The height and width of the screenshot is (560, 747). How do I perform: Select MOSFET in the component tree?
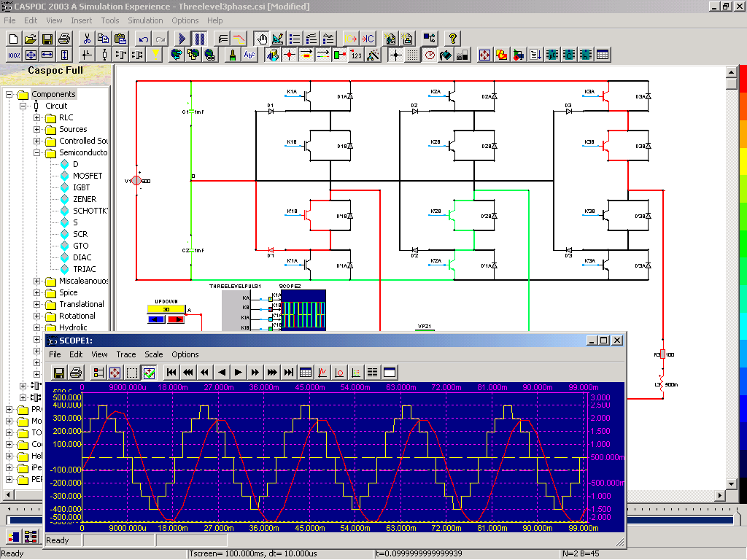tap(88, 176)
